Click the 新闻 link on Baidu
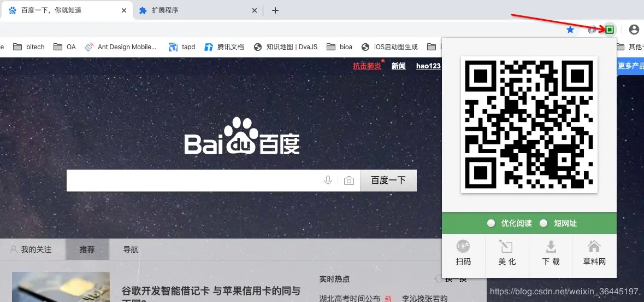Image resolution: width=644 pixels, height=302 pixels. coord(398,66)
